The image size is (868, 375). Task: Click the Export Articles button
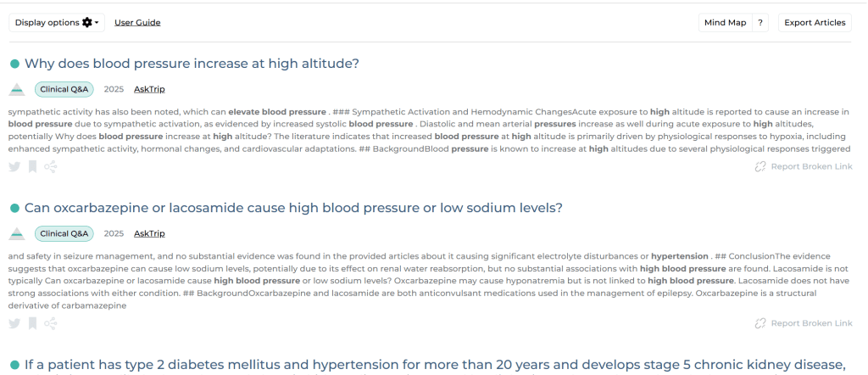(815, 23)
